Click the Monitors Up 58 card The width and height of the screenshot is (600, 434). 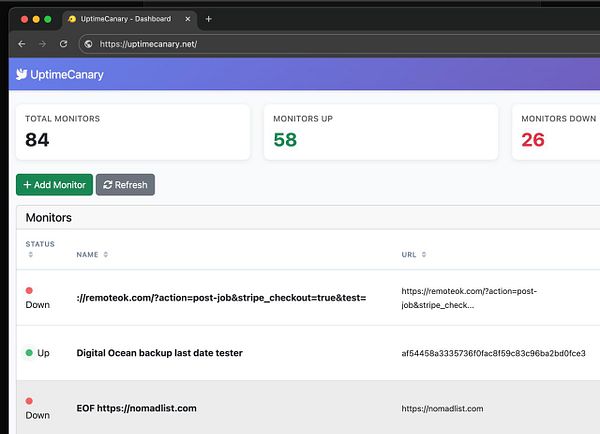[381, 132]
